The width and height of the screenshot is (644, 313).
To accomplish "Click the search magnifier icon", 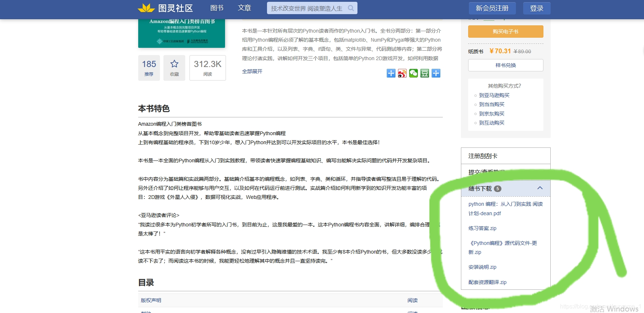I will [x=351, y=8].
